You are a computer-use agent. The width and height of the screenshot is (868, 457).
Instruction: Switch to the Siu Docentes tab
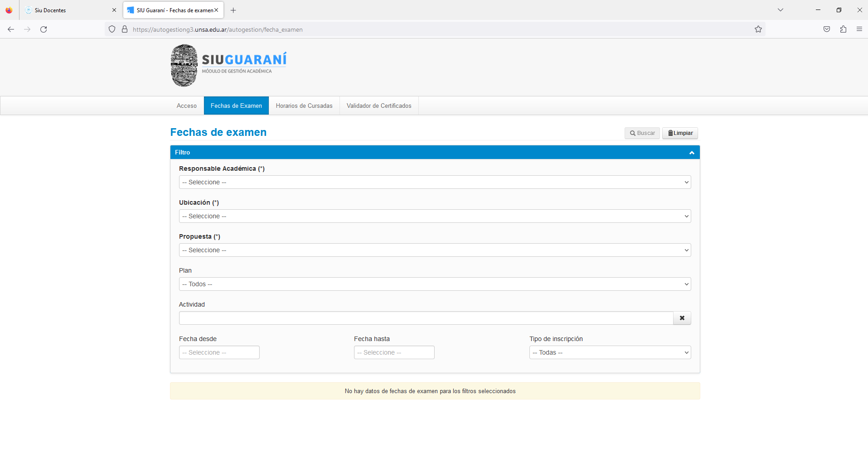(70, 10)
